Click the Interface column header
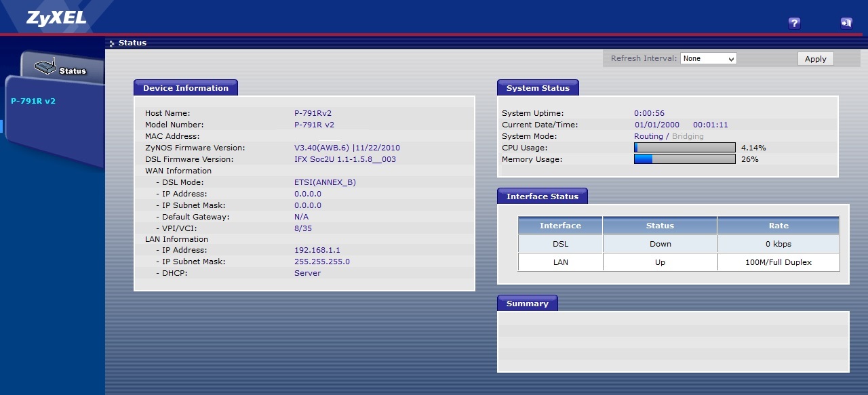 click(x=560, y=226)
